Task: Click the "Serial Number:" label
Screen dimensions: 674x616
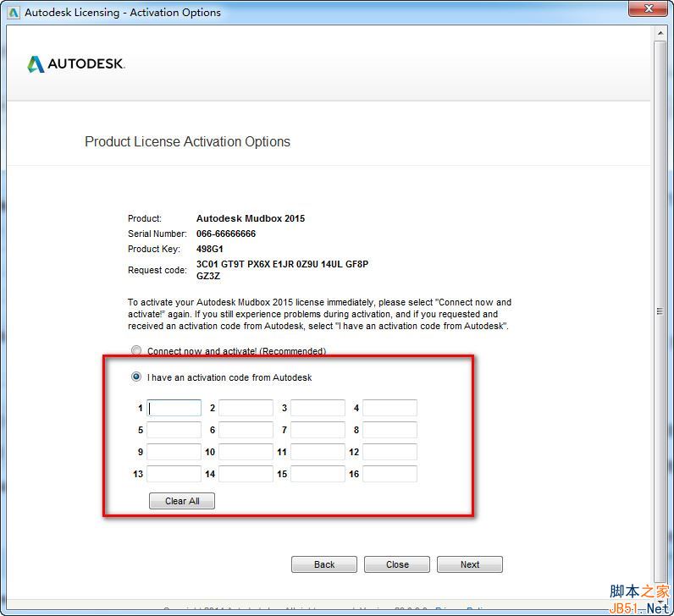Action: pos(157,234)
